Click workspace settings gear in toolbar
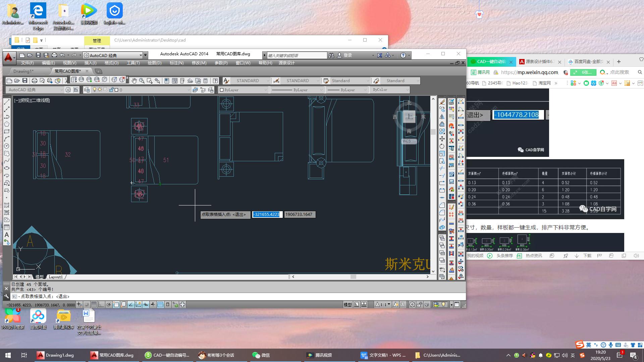The width and height of the screenshot is (644, 362). pos(68,90)
